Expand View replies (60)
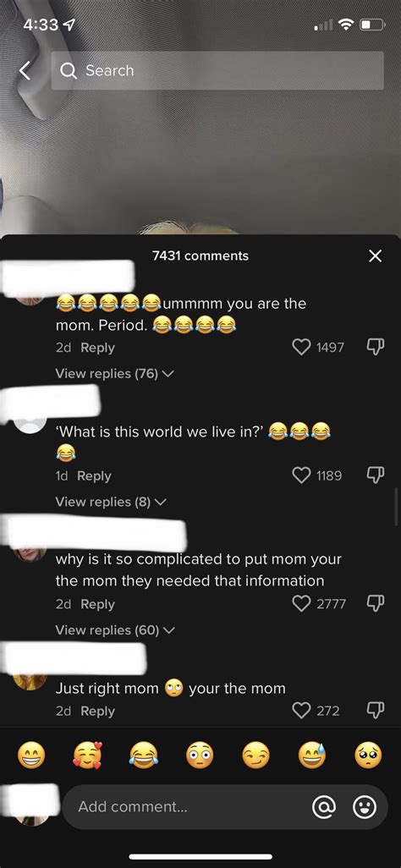 115,630
